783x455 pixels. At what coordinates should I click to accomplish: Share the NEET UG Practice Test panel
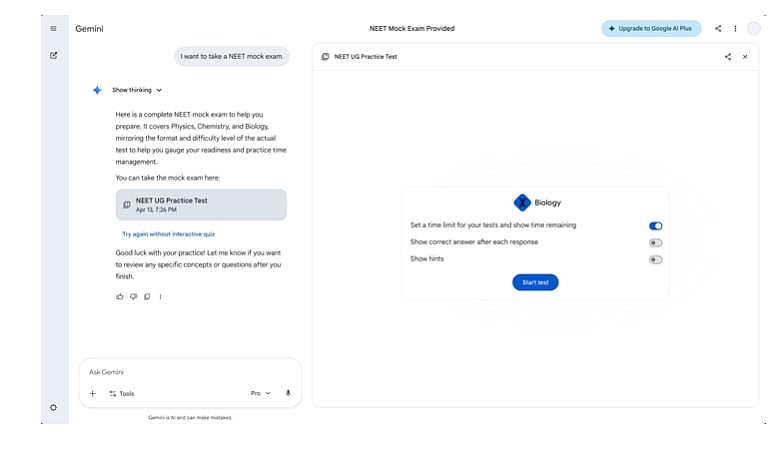click(727, 57)
